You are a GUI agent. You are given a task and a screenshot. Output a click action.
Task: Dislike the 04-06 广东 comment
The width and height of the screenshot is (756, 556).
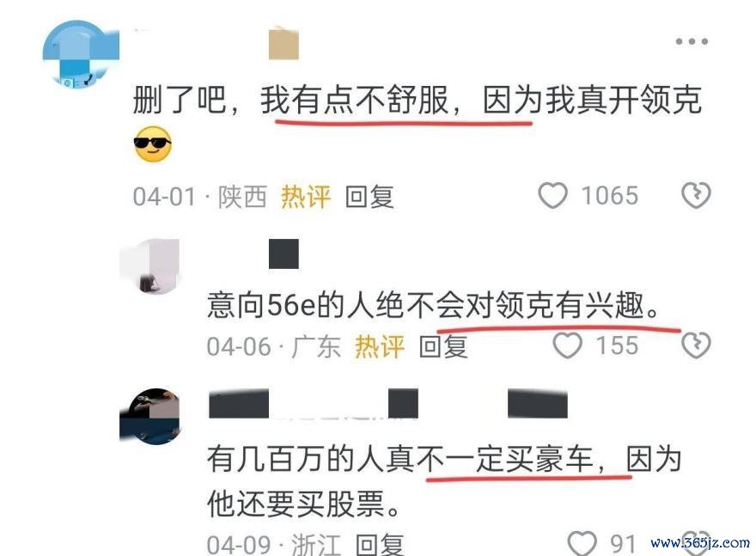point(696,345)
